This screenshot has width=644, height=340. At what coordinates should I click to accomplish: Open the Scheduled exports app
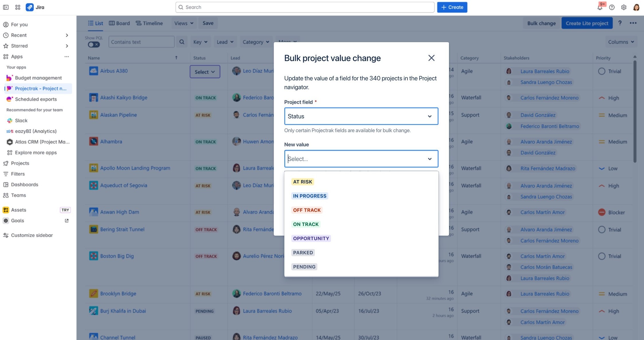(x=36, y=99)
